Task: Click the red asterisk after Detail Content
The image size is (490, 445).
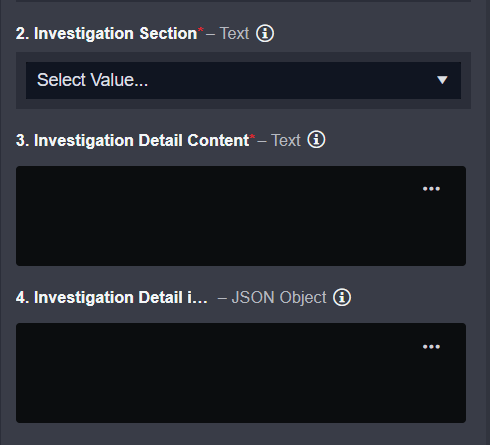Action: pyautogui.click(x=252, y=136)
